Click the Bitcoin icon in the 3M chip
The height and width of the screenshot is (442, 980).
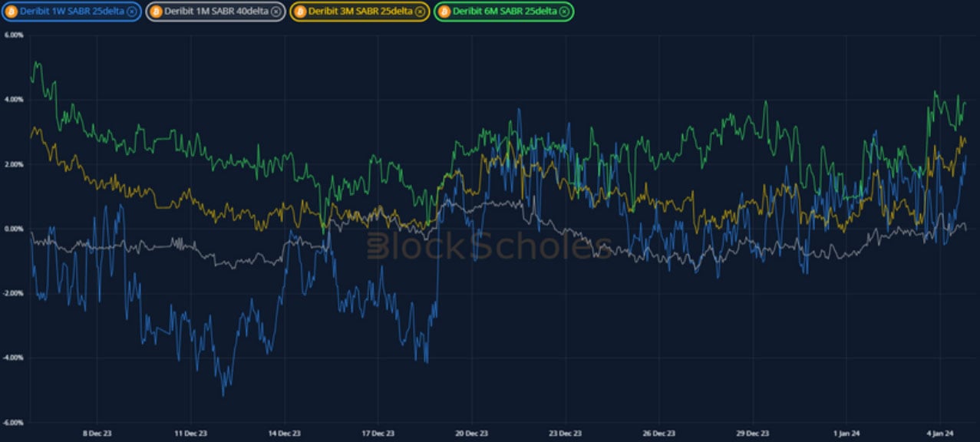click(300, 12)
